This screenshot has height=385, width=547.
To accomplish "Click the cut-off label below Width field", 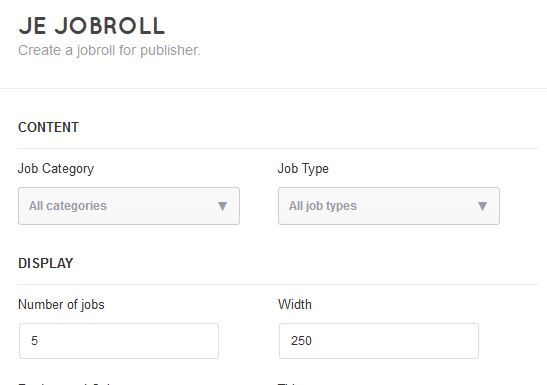I will (287, 383).
